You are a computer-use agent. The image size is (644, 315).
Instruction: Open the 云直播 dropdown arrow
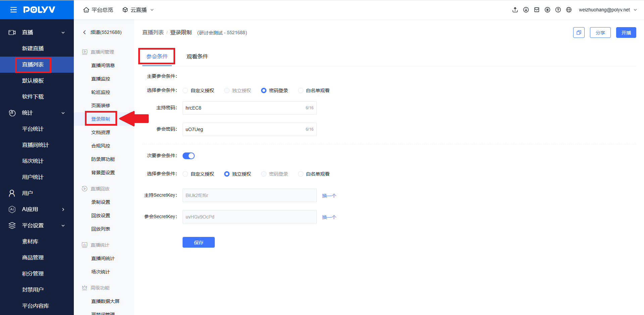[152, 10]
